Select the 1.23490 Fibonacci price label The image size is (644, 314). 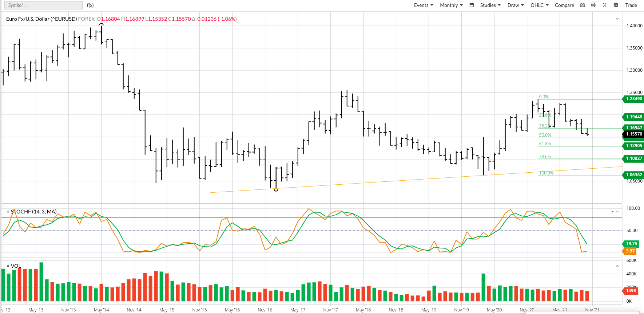tap(634, 99)
